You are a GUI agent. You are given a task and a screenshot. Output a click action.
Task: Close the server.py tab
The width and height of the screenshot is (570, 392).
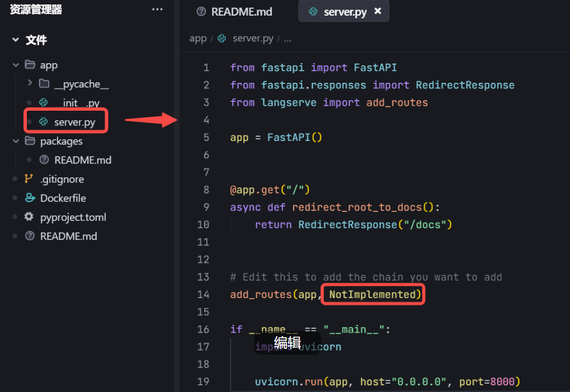(x=378, y=11)
